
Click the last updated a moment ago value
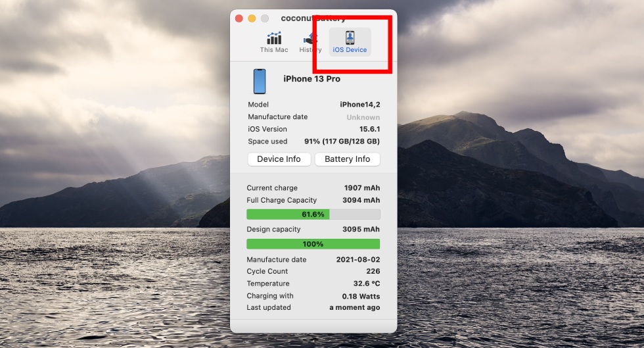354,307
